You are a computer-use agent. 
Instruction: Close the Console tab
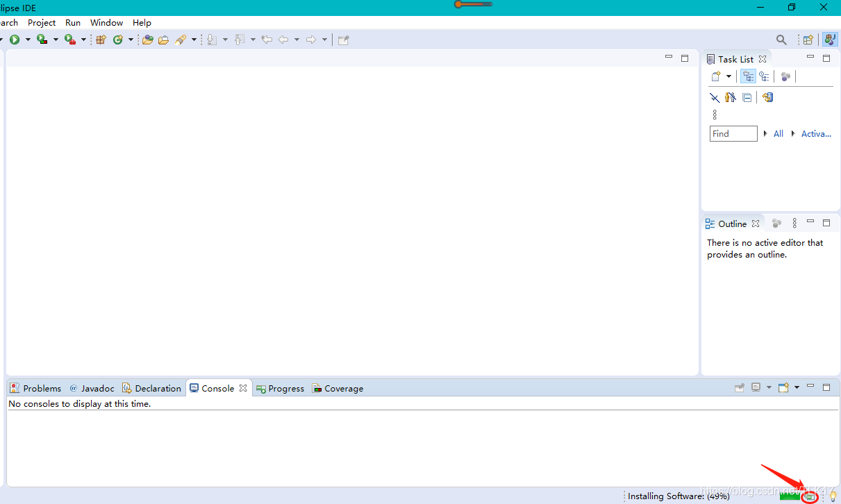pyautogui.click(x=243, y=388)
